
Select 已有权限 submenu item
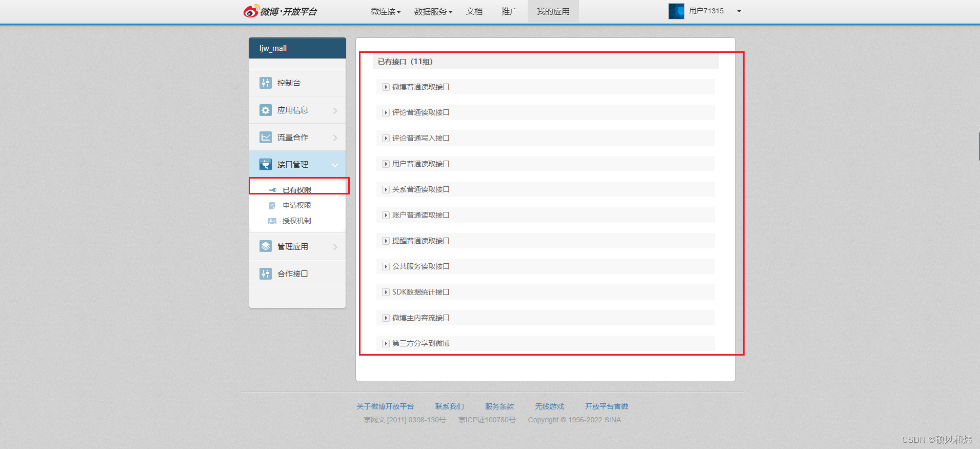point(297,190)
